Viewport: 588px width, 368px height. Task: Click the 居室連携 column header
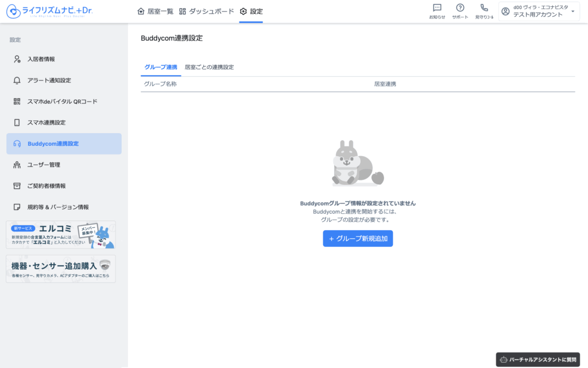click(385, 84)
